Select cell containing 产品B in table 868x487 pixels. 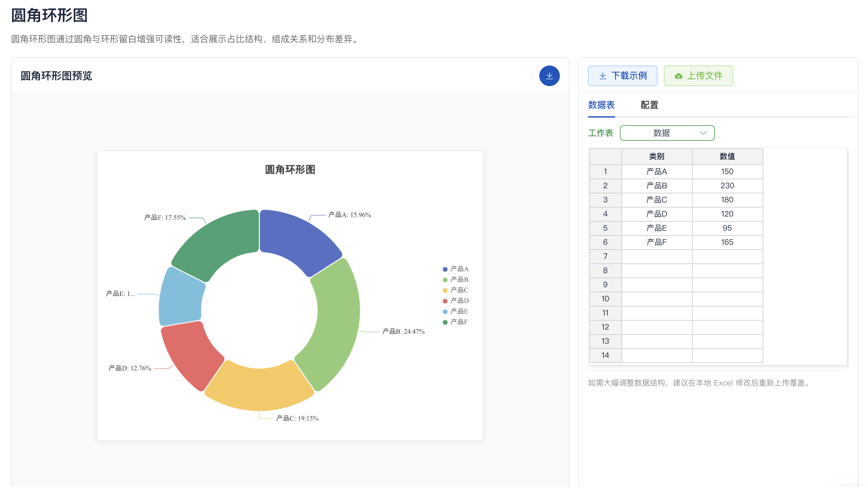(657, 186)
